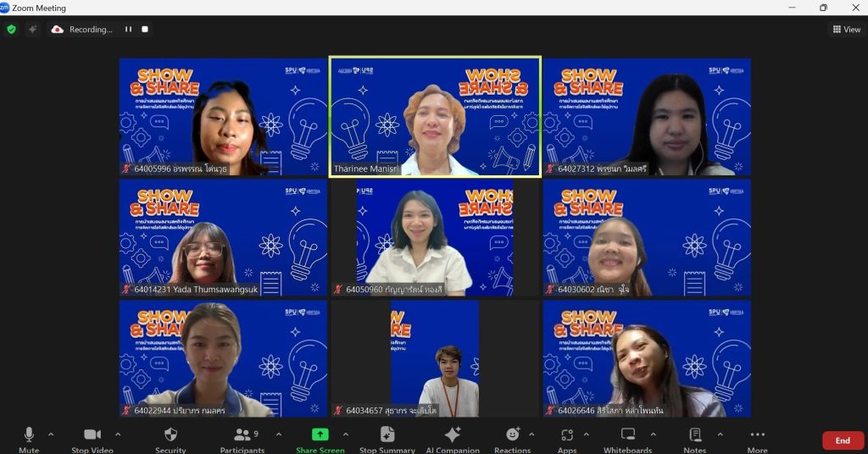This screenshot has width=868, height=454.
Task: Select Yada Thumsawangsuk's video tile
Action: [x=223, y=238]
